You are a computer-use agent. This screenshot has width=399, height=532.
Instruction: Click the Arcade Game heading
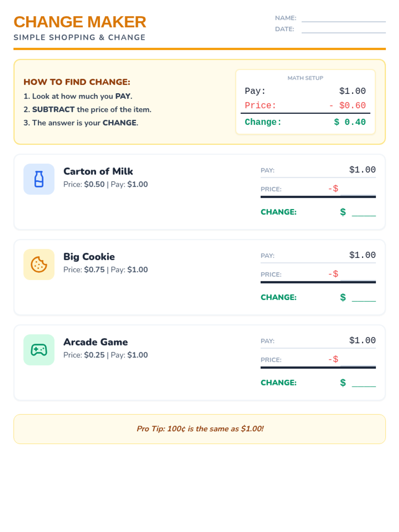(x=95, y=342)
